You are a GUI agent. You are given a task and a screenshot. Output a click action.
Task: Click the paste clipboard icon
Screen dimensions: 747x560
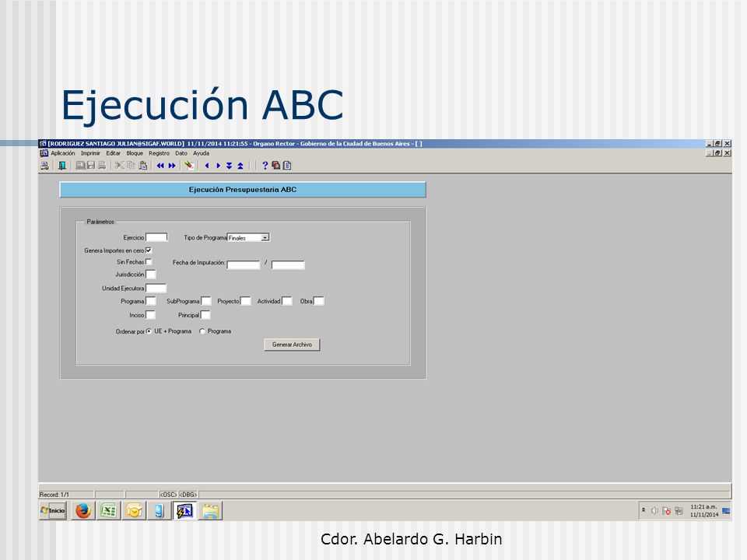click(142, 165)
